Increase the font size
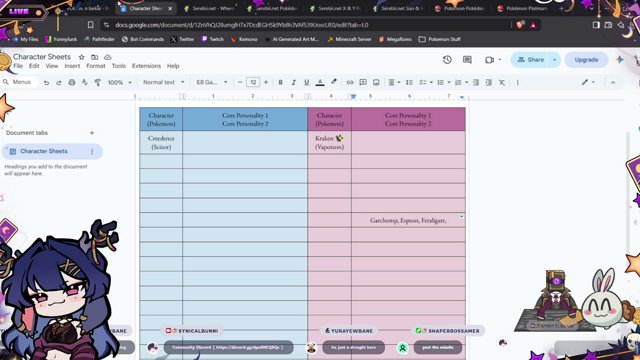 pyautogui.click(x=266, y=82)
